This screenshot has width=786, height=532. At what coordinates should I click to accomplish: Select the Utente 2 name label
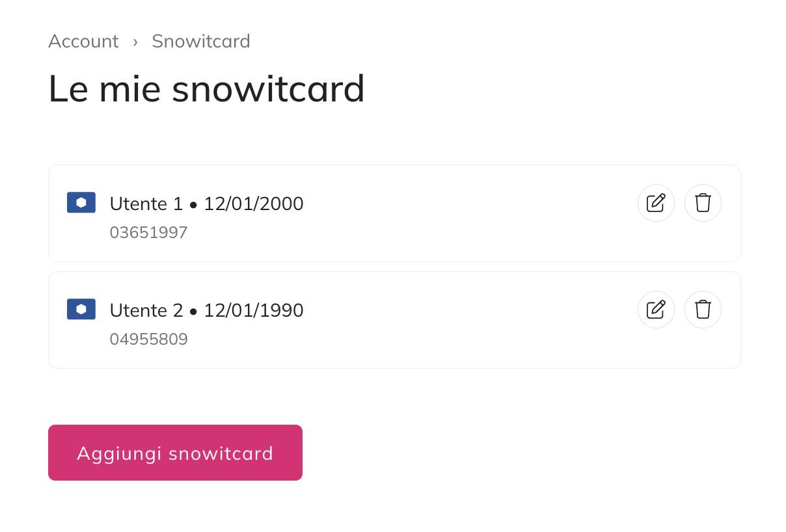(146, 311)
